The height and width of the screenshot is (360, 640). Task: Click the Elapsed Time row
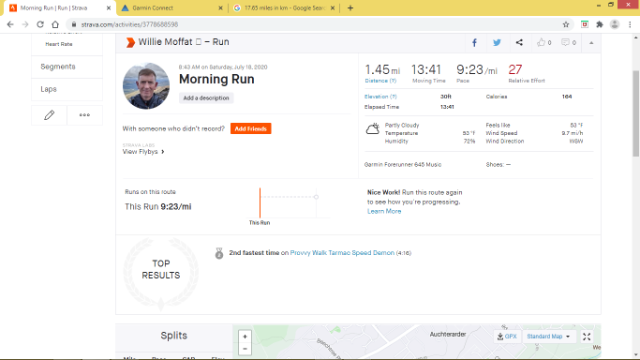click(x=409, y=107)
